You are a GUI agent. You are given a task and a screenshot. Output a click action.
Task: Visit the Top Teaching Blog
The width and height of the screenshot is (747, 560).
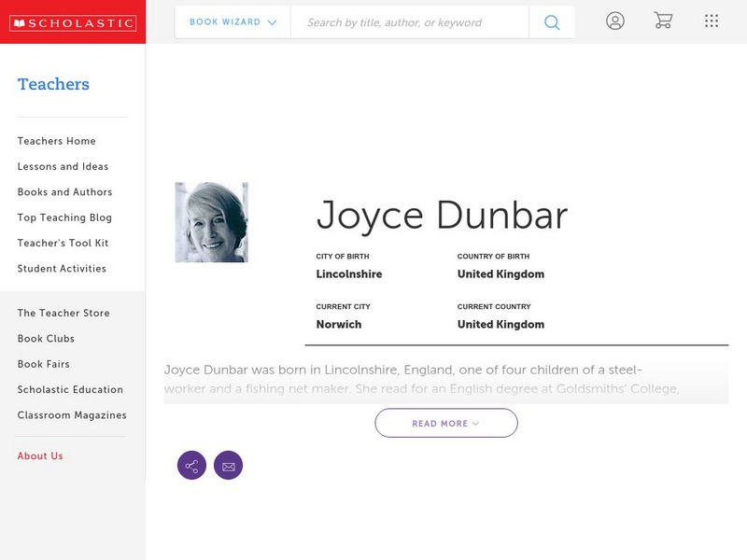pyautogui.click(x=64, y=217)
